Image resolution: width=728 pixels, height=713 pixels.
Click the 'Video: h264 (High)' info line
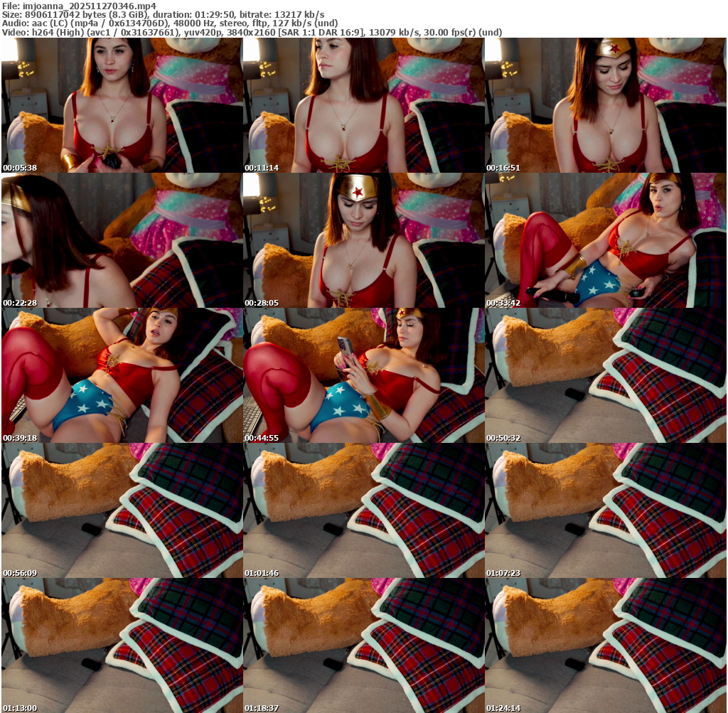tap(252, 33)
